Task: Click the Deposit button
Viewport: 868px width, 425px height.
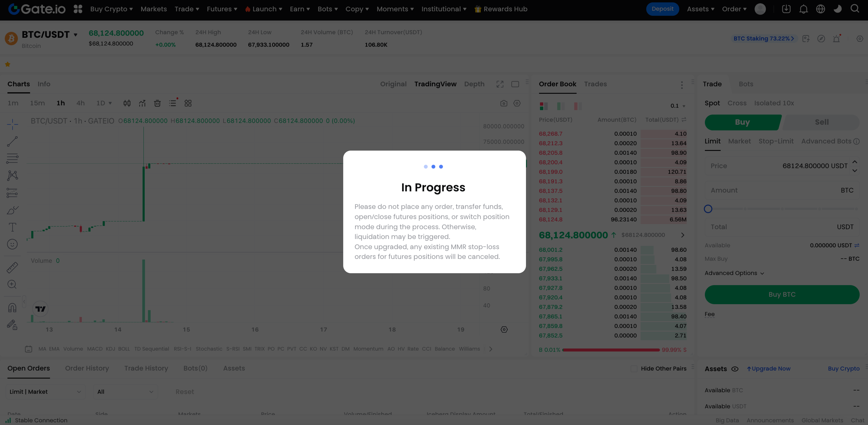Action: click(662, 9)
